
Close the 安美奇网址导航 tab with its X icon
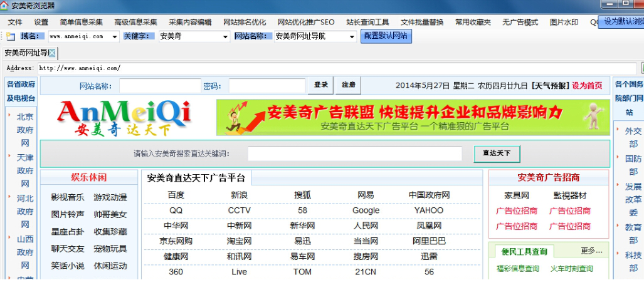[x=52, y=53]
